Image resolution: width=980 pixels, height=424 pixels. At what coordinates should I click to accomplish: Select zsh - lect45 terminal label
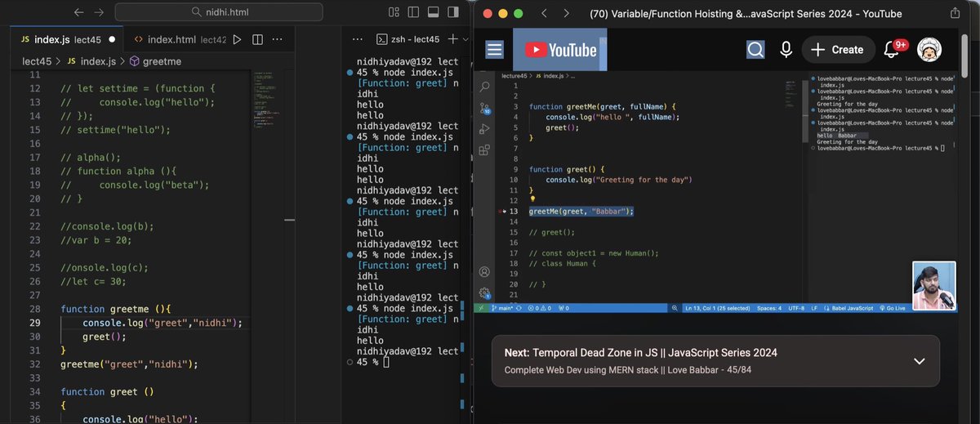(x=409, y=39)
